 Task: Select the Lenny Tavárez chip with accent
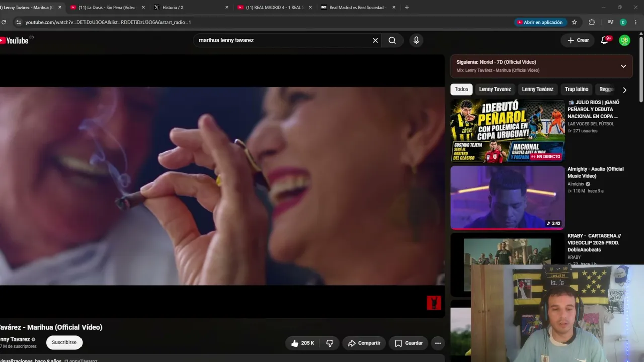pos(537,89)
